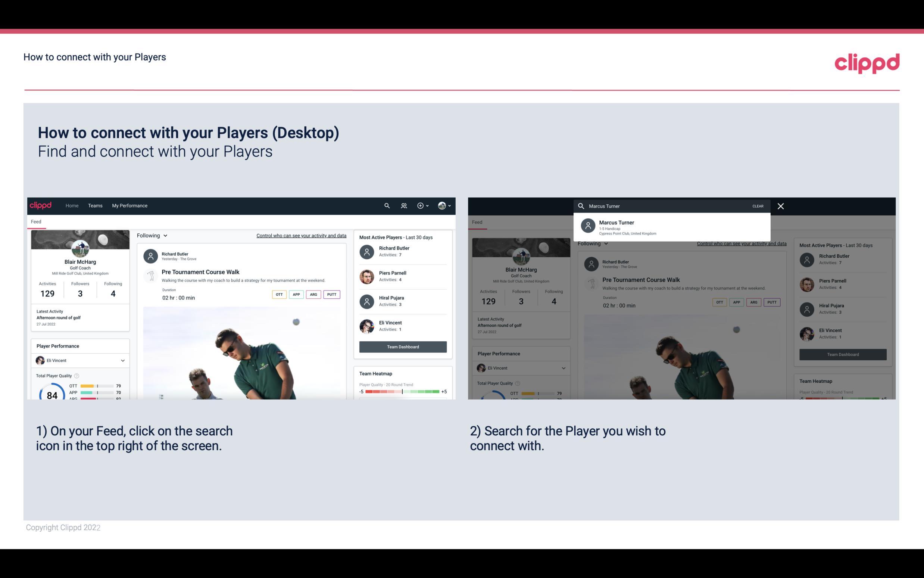Screen dimensions: 924x578
Task: Expand the Player Performance selector dropdown
Action: 122,360
